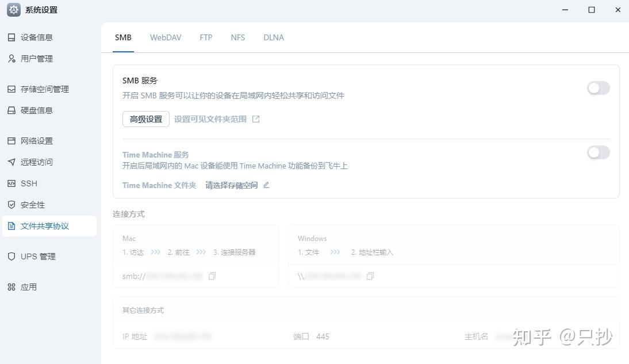
Task: Click 请选择存储空间 to choose storage
Action: 231,185
